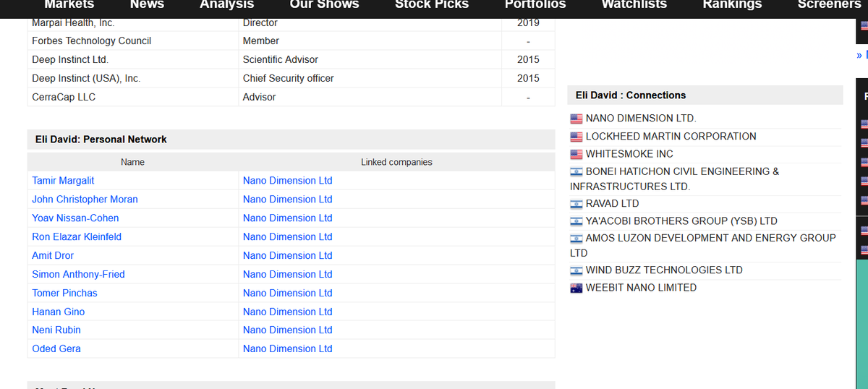
Task: Open Tomer Pinchas's profile link
Action: 64,294
